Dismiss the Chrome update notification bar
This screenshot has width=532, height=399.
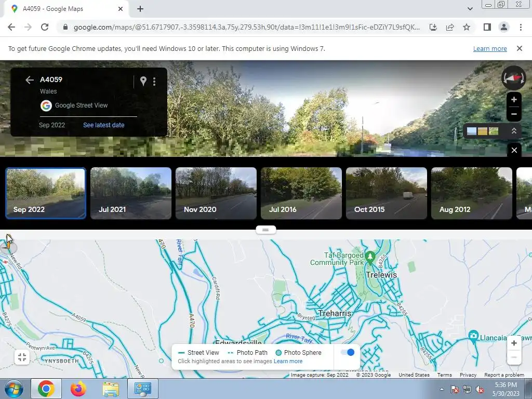520,48
